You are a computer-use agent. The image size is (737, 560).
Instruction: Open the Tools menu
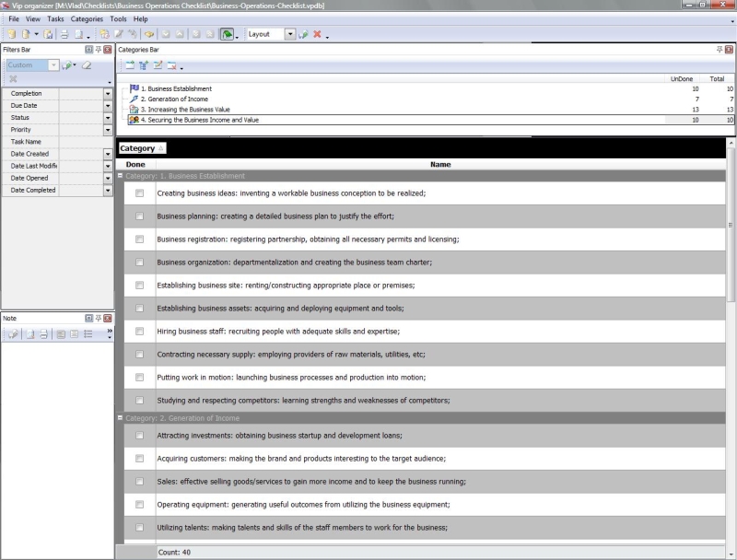click(x=118, y=18)
